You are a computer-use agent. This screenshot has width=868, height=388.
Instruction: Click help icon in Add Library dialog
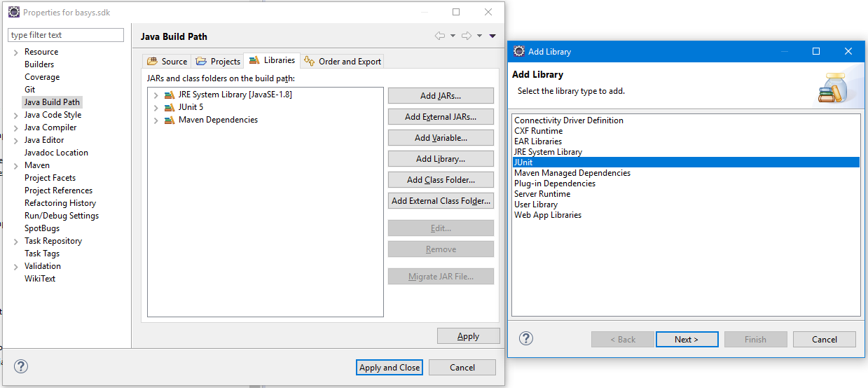526,338
